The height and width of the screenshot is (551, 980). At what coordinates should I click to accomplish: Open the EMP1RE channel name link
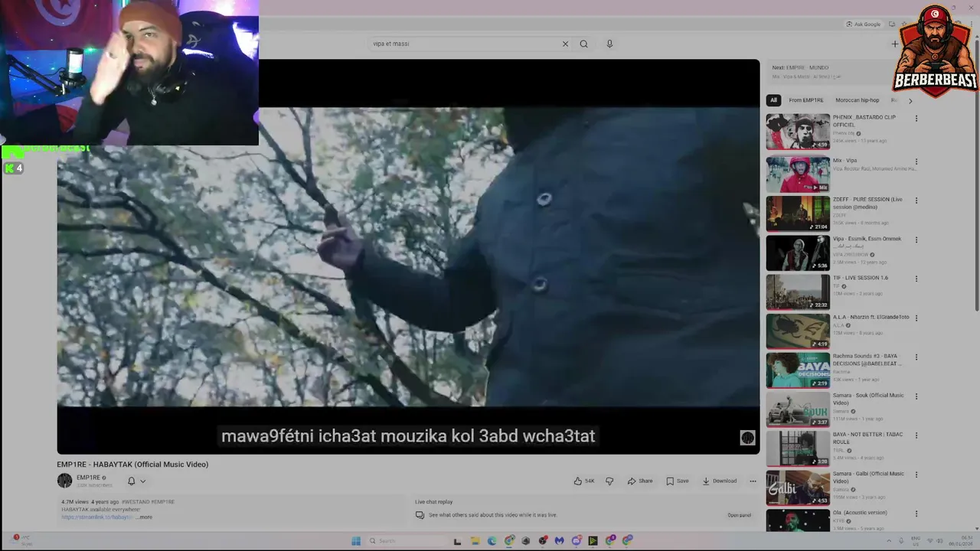coord(88,478)
